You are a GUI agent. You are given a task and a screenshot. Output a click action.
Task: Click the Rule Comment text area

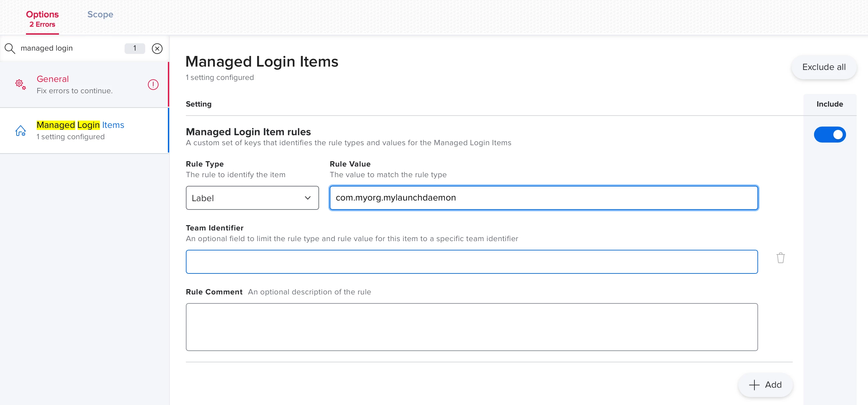(472, 327)
